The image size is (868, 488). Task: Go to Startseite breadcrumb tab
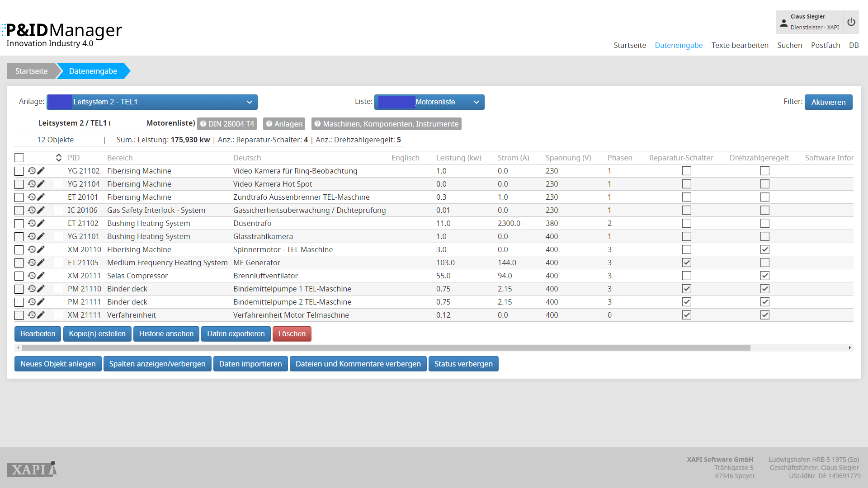(x=31, y=71)
